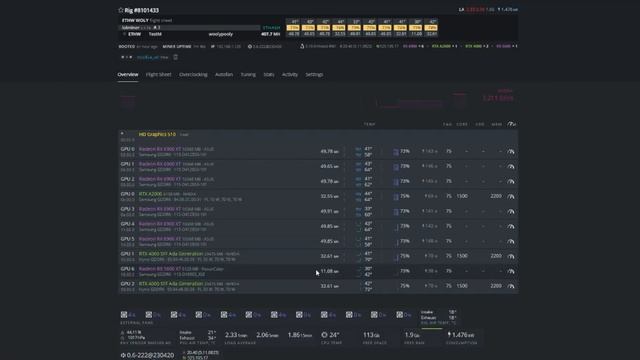Click the ETHW WOLY flight sheet name
Viewport: 640px width, 360px height.
click(x=135, y=20)
